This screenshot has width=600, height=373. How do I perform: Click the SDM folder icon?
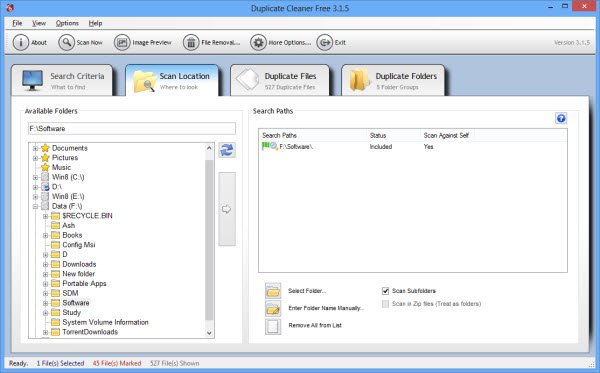[x=55, y=293]
